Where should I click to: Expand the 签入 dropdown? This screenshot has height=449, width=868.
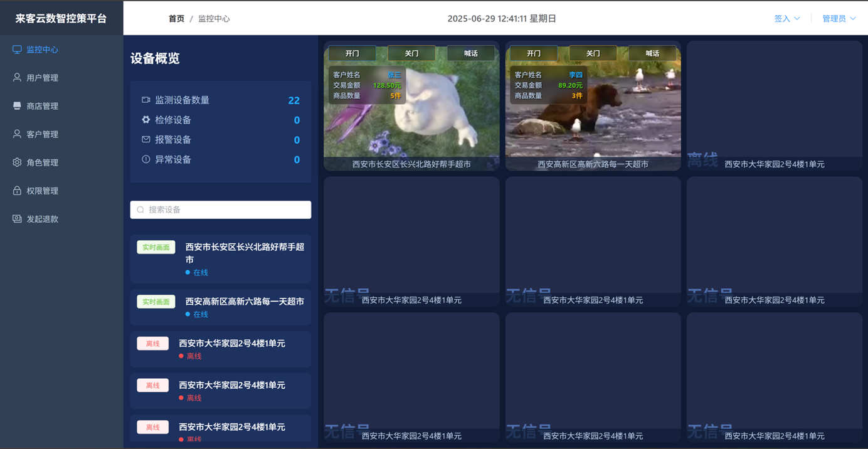coord(786,19)
